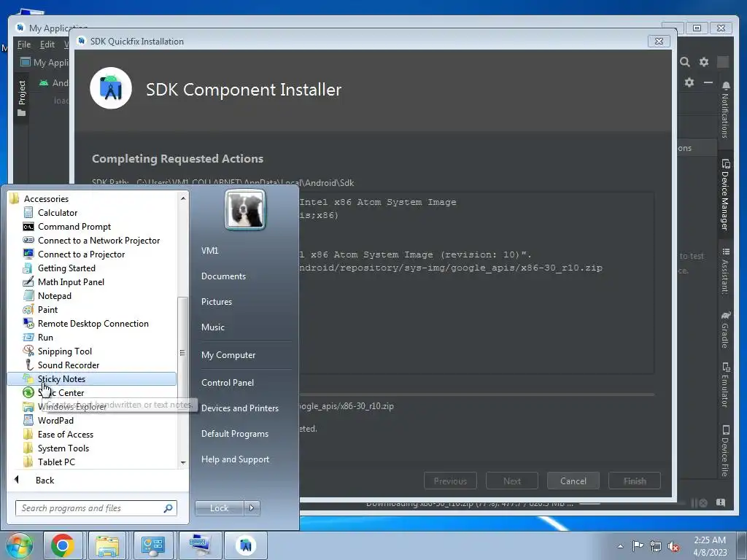Click the user account picture
This screenshot has width=747, height=560.
pyautogui.click(x=245, y=209)
